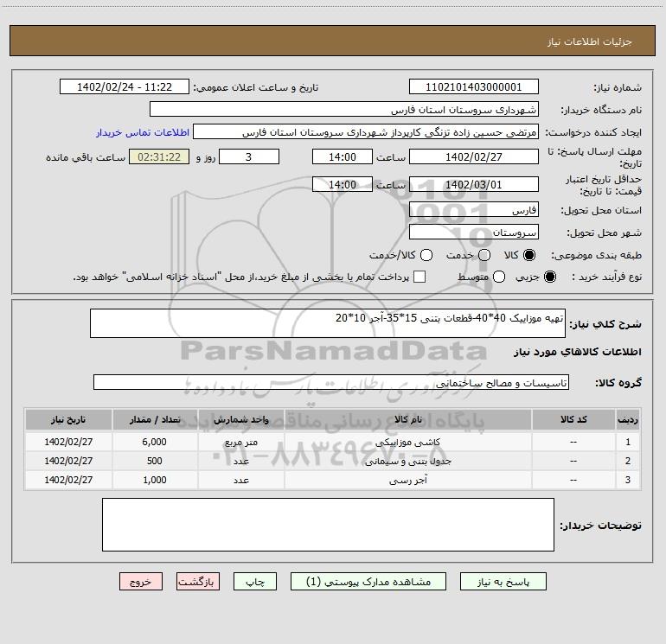Click the تاریخ نیاز column header
This screenshot has width=666, height=644.
(68, 419)
